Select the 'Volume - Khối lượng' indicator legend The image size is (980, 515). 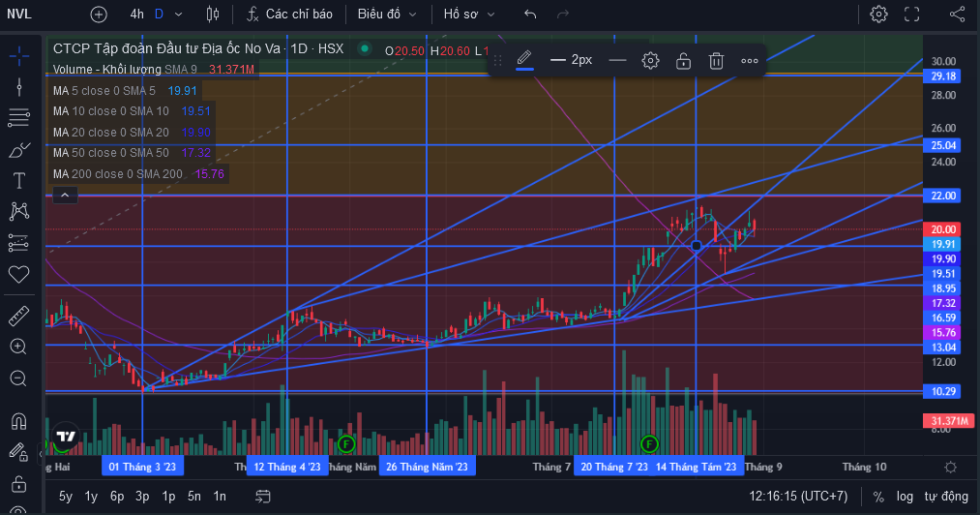pyautogui.click(x=106, y=70)
